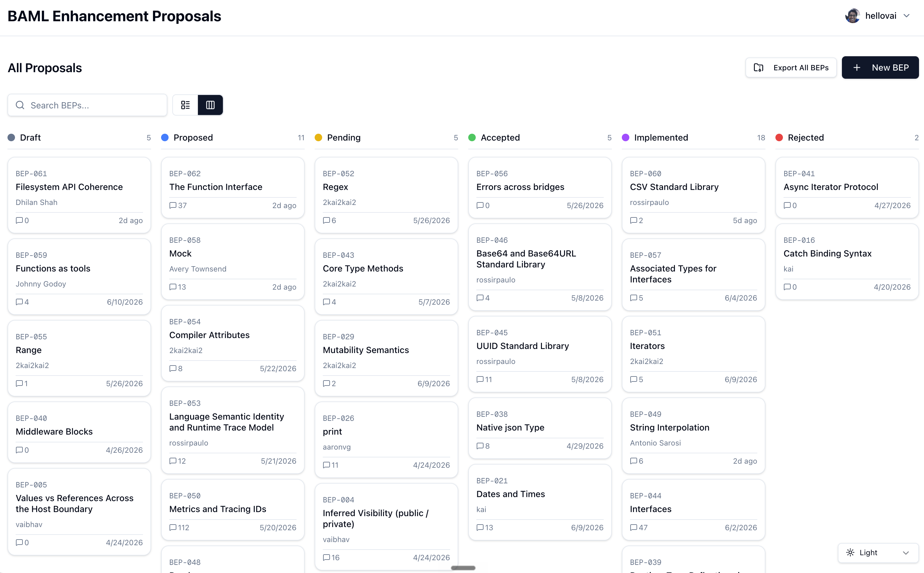Open Async Iterator Protocol proposal
The height and width of the screenshot is (573, 924).
point(847,187)
